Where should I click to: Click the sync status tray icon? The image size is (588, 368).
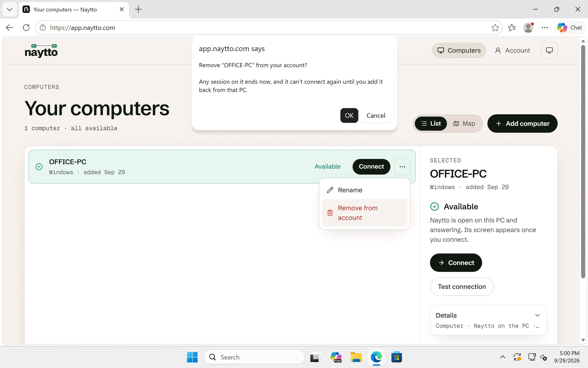[517, 357]
